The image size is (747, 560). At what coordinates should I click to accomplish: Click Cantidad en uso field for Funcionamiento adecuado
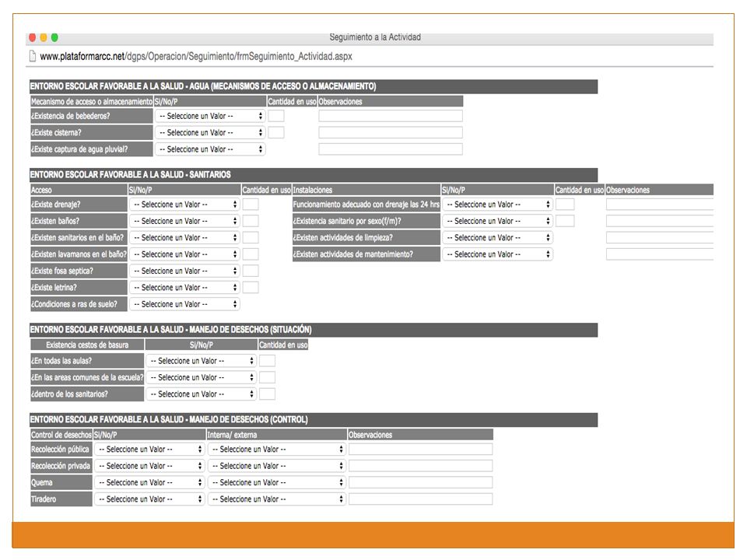coord(565,205)
